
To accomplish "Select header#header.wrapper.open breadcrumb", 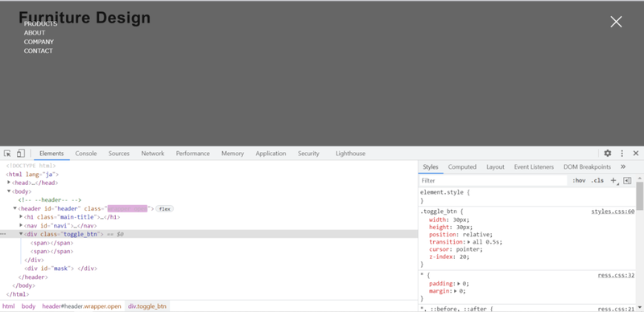I will point(82,306).
